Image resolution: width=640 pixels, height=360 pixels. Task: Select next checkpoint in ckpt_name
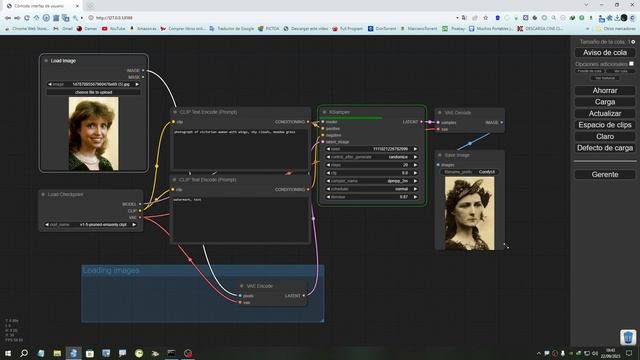pyautogui.click(x=134, y=224)
